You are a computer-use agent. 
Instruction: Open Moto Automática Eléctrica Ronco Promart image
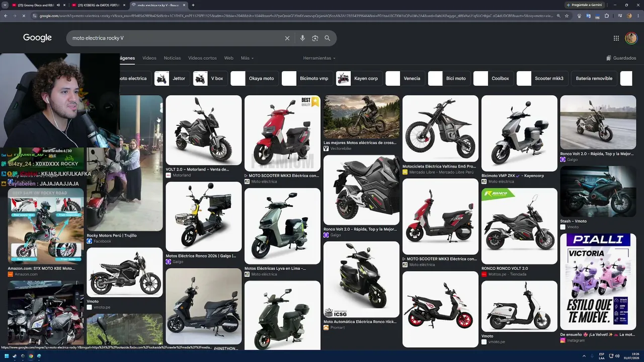361,280
